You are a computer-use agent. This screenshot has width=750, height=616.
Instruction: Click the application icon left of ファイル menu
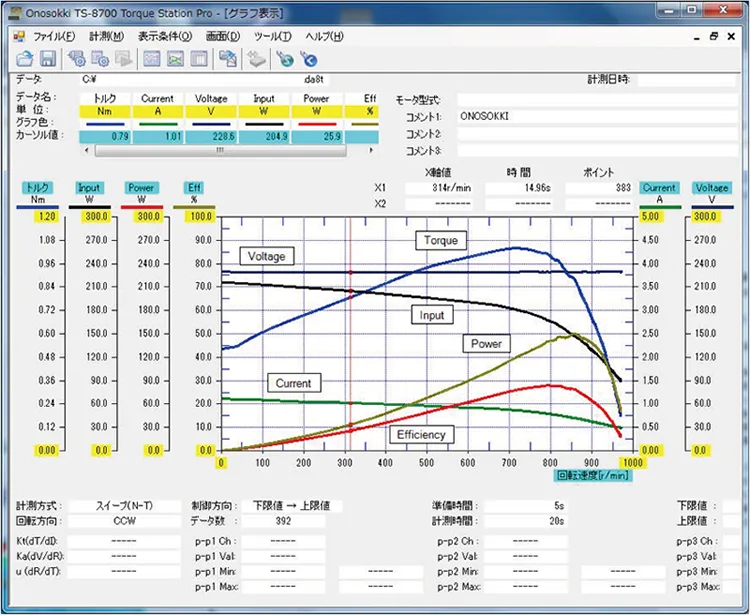[x=19, y=36]
